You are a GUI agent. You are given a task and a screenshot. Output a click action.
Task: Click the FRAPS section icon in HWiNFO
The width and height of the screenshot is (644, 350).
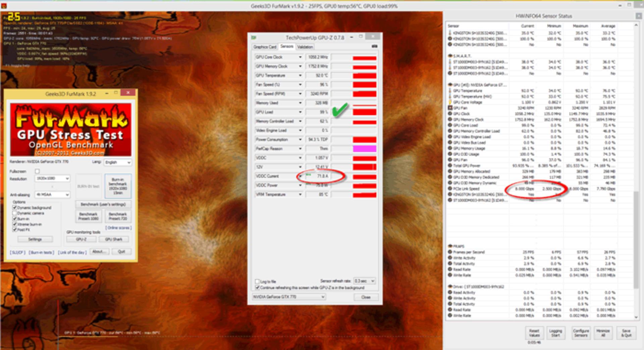pyautogui.click(x=450, y=246)
